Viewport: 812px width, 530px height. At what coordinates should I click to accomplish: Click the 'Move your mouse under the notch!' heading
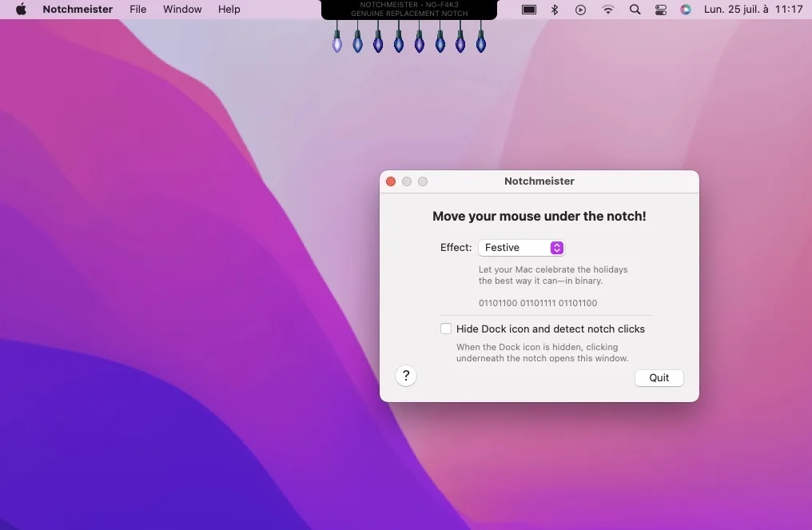tap(539, 216)
